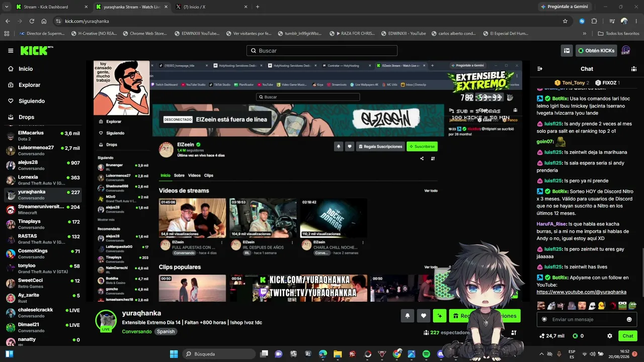The height and width of the screenshot is (362, 644).
Task: Open Inicio in the Kick sidebar
Action: click(26, 69)
